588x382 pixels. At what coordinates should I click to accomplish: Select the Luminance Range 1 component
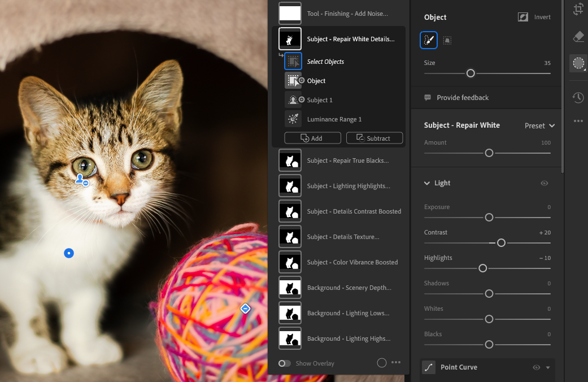pyautogui.click(x=334, y=119)
